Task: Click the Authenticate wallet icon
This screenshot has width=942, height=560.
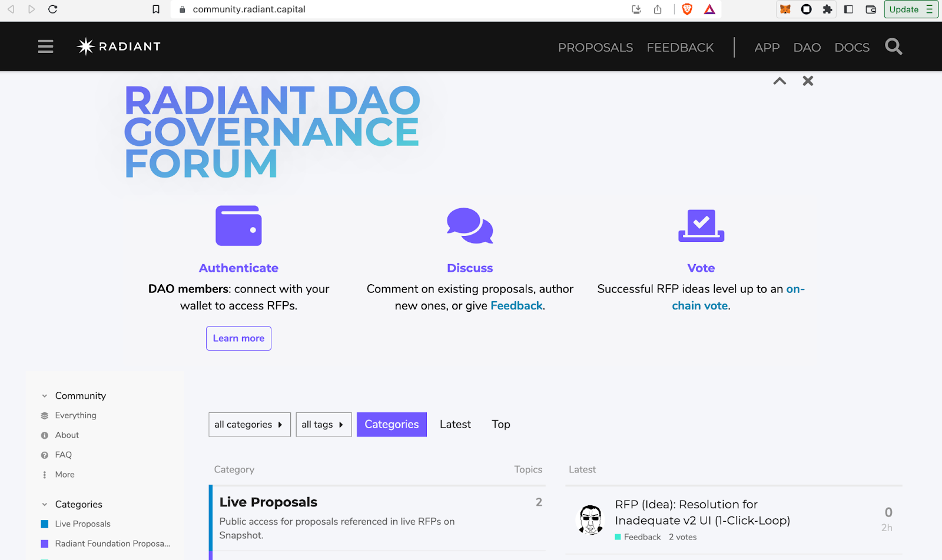Action: coord(238,225)
